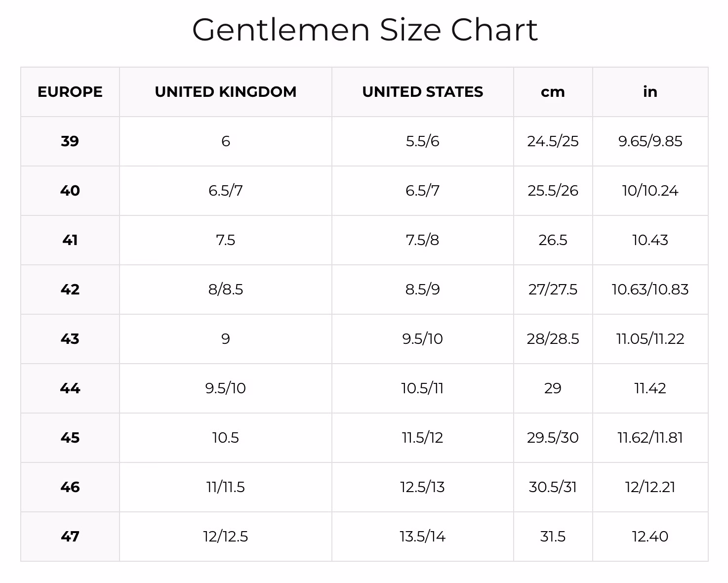Screen dimensions: 728x583
Task: Select the cm column header
Action: pyautogui.click(x=553, y=92)
